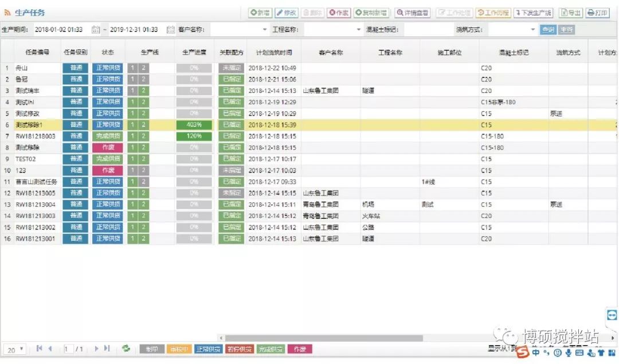Click the refresh icon in pagination bar
This screenshot has height=364, width=619.
[126, 349]
